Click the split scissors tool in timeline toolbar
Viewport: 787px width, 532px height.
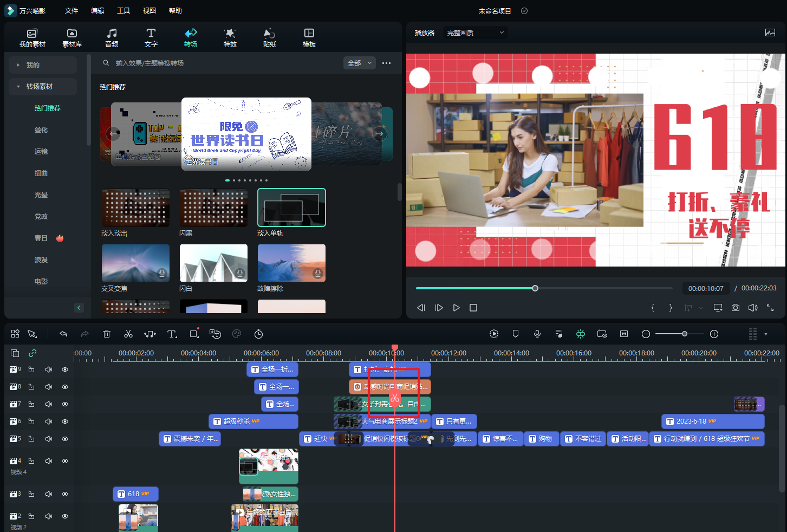[128, 334]
